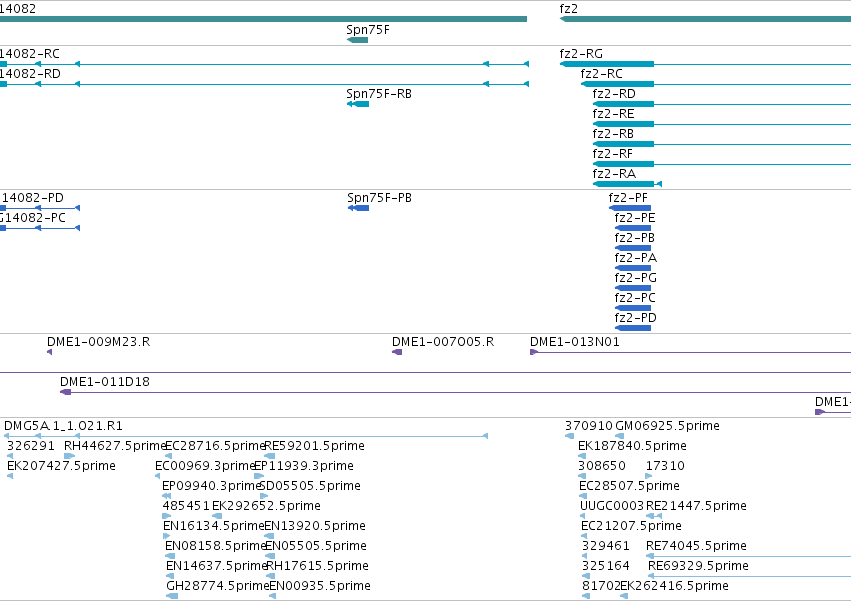Image resolution: width=851 pixels, height=601 pixels.
Task: Click EST EN00935.5prime
Action: (x=320, y=586)
